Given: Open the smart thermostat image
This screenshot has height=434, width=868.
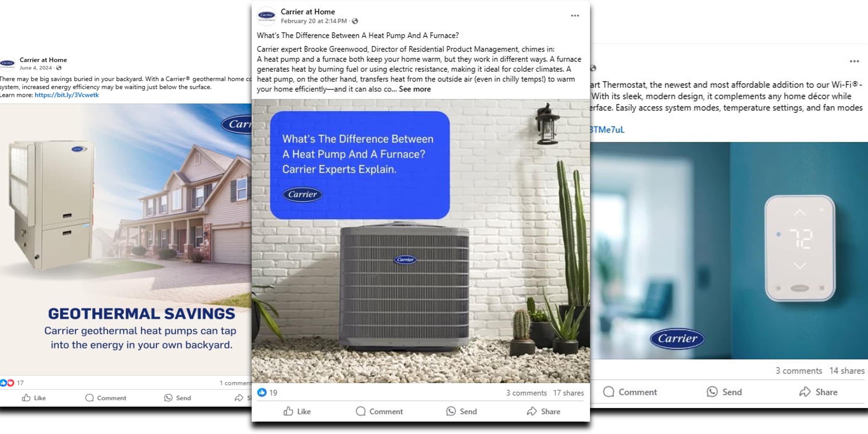Looking at the screenshot, I should (x=729, y=250).
